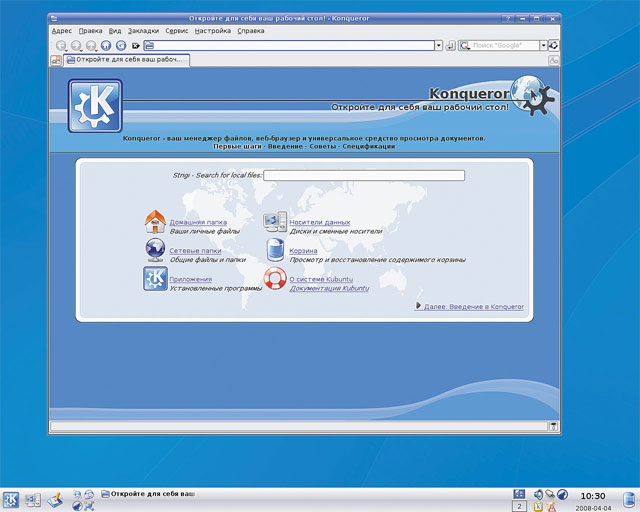Follow 'Далее: Введение в Konqueror' link
This screenshot has width=640, height=512.
469,306
